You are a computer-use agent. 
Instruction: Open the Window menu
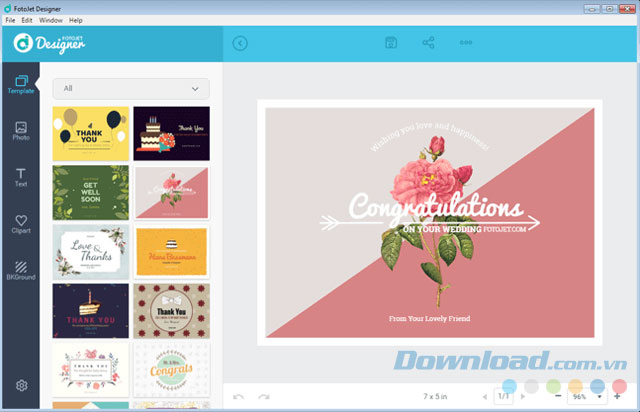point(51,20)
